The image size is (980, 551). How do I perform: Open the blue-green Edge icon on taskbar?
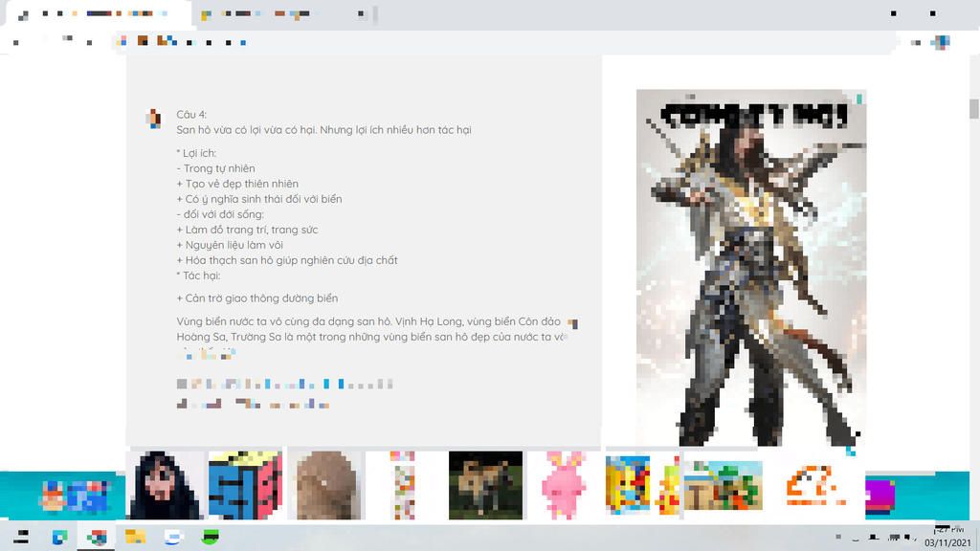click(x=59, y=537)
